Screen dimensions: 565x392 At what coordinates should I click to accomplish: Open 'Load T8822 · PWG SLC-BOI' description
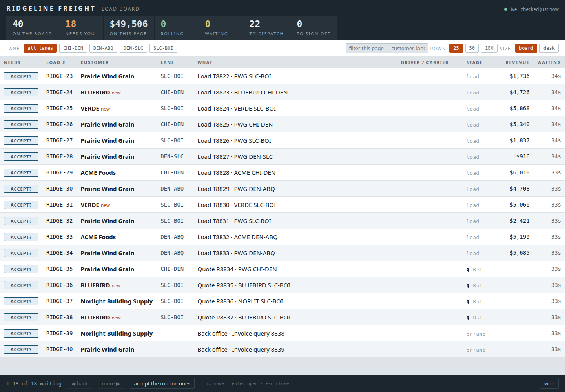tap(234, 76)
